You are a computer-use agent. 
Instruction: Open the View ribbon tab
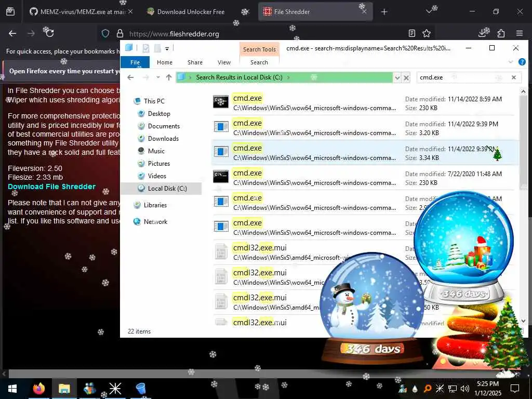(224, 62)
